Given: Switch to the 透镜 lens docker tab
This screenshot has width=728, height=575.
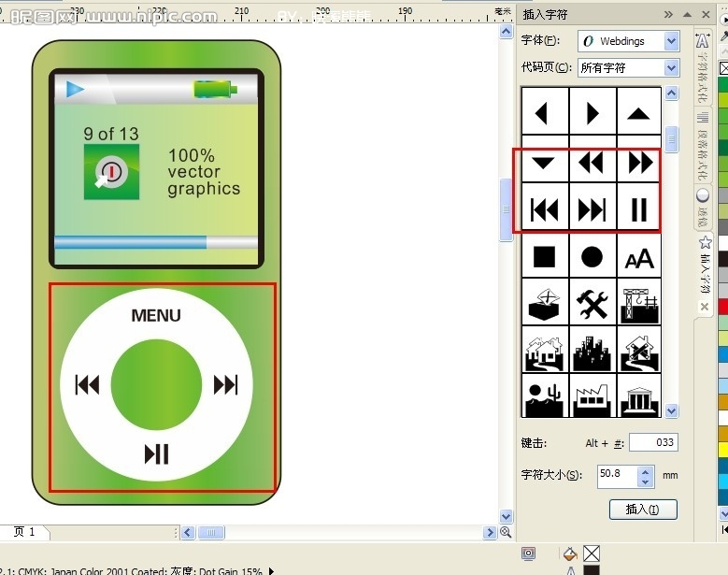Looking at the screenshot, I should tap(703, 208).
